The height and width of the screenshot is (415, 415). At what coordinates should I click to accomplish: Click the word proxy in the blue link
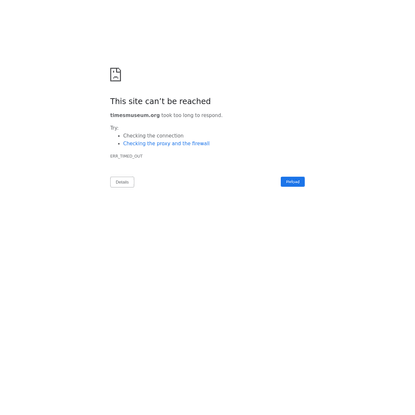(x=163, y=144)
